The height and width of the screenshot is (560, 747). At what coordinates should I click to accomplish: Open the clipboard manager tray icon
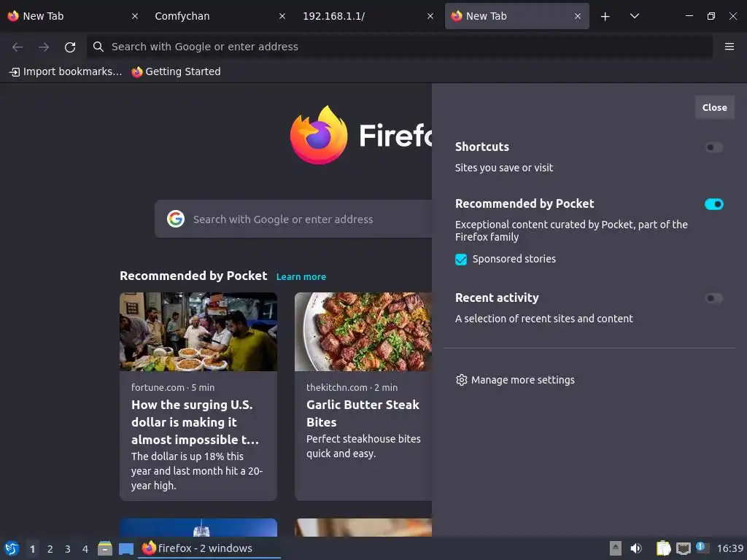(663, 548)
